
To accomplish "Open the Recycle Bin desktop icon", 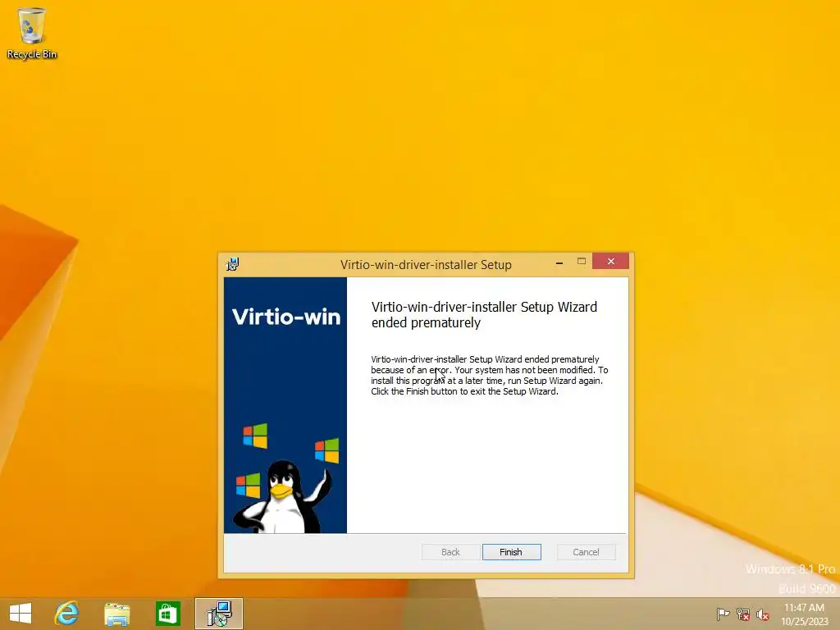I will 32,33.
